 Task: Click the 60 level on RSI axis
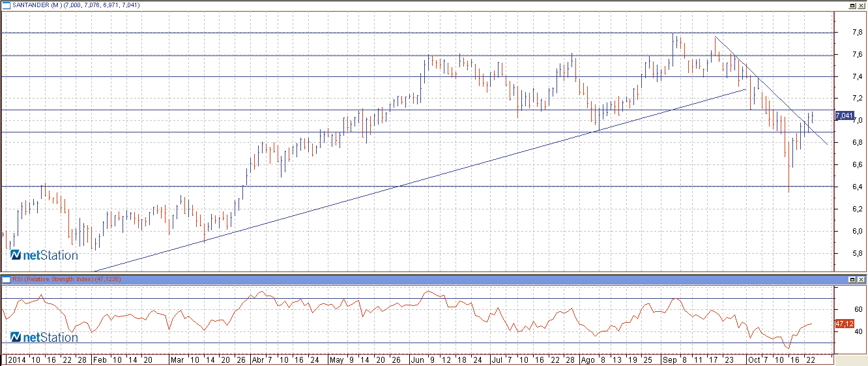[x=859, y=309]
